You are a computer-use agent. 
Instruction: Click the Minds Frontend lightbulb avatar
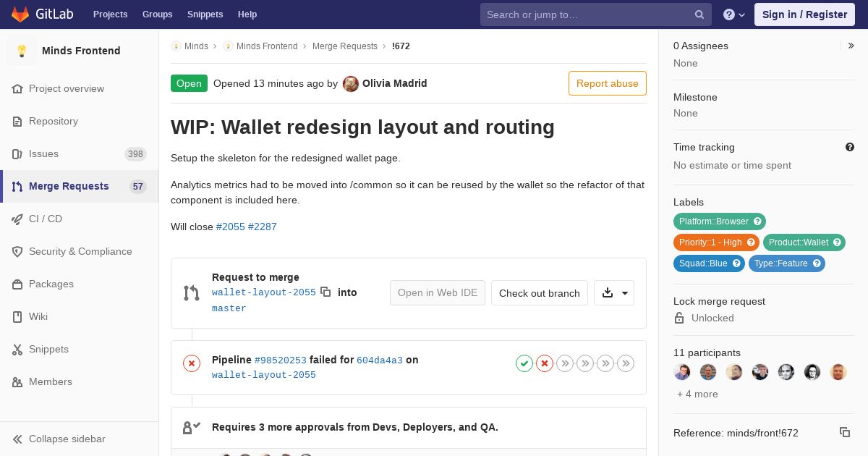point(22,51)
